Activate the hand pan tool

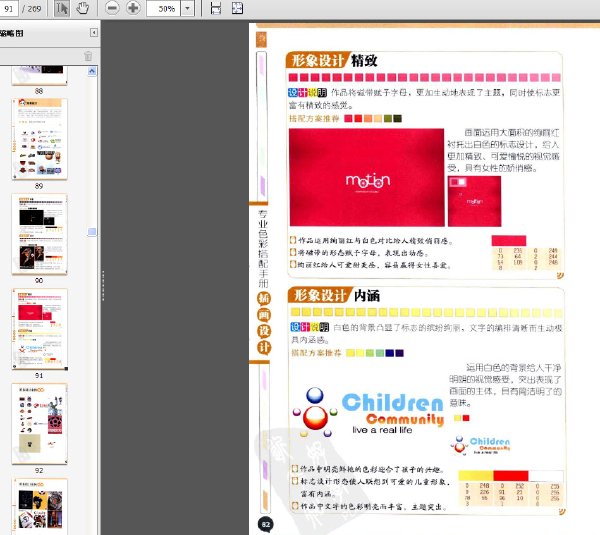click(82, 8)
